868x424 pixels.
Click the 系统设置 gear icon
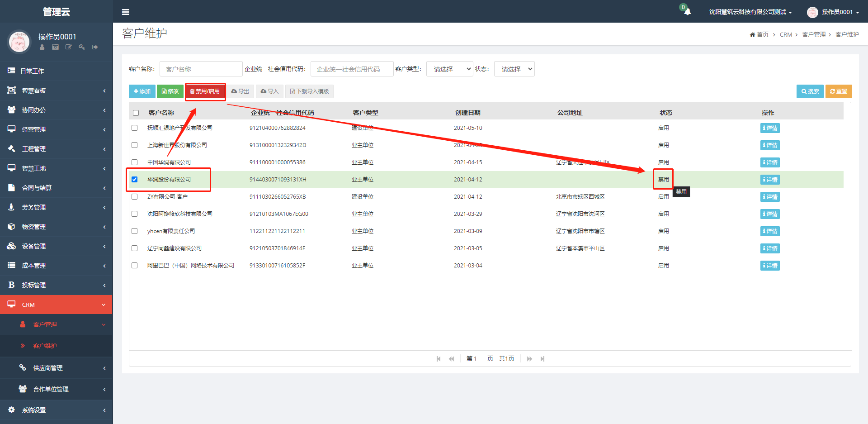point(11,410)
